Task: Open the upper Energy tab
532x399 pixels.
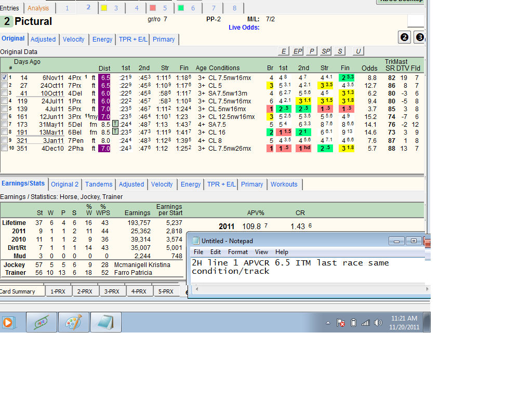Action: tap(102, 39)
